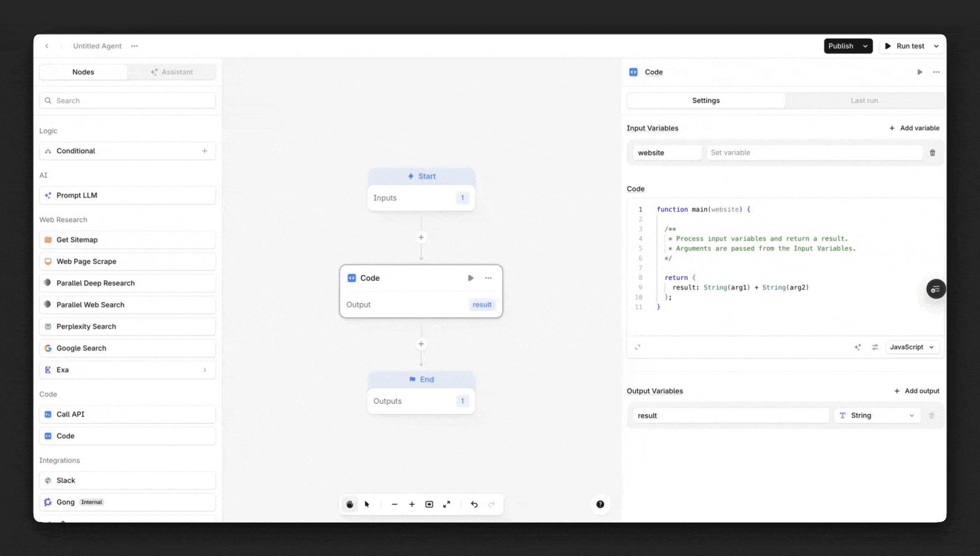The width and height of the screenshot is (980, 556).
Task: Open the String output type dropdown
Action: [878, 416]
